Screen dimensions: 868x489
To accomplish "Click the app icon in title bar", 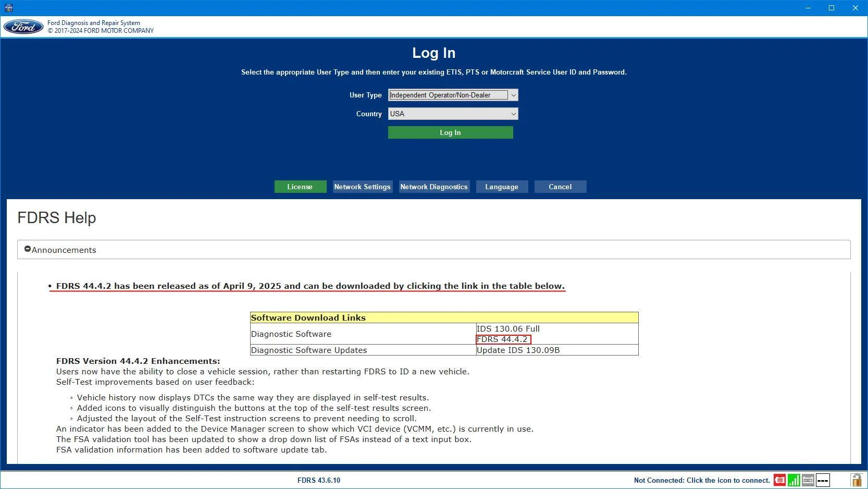I will click(8, 8).
